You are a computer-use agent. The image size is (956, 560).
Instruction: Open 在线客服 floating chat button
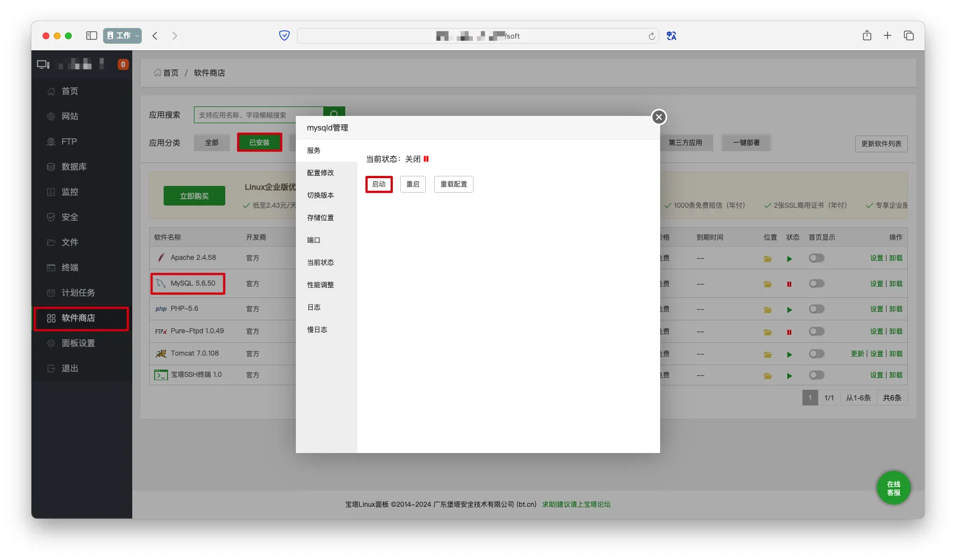[893, 488]
